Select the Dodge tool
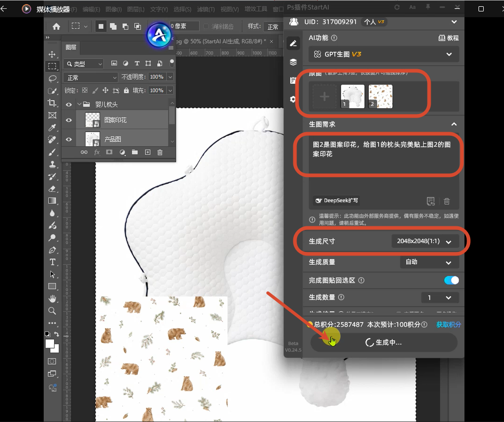Screen dimensions: 504x422 pos(52,238)
